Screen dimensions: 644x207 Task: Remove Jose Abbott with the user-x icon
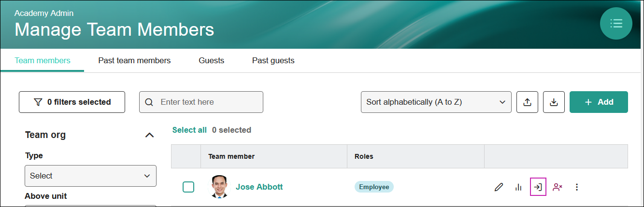point(558,187)
